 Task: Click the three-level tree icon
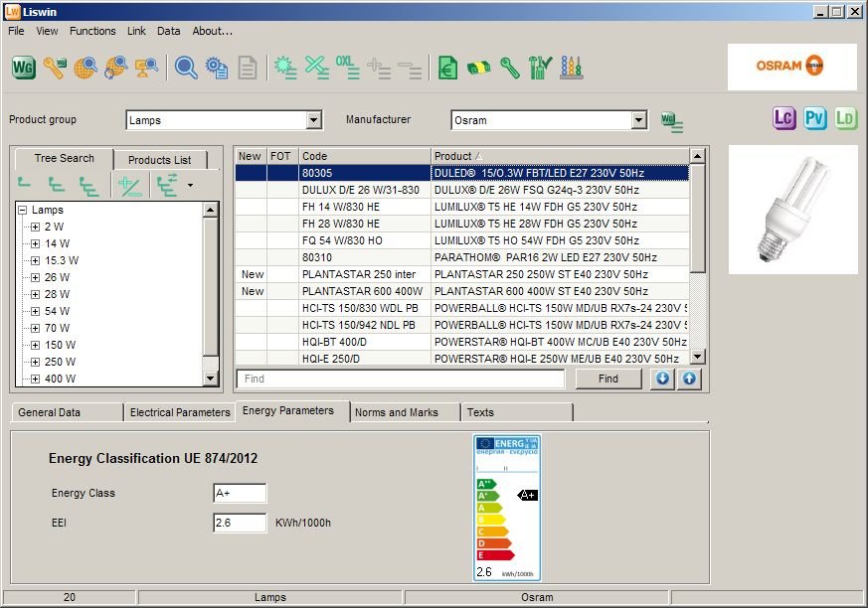(88, 186)
